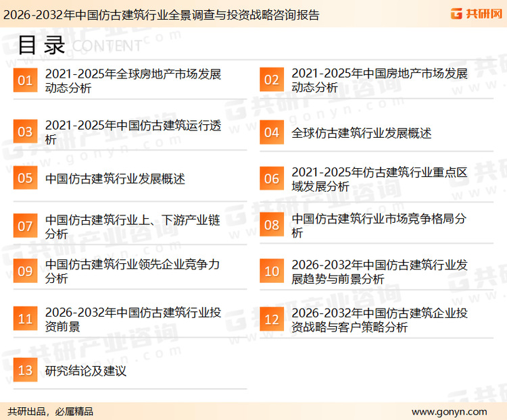Select the 03 chapter number badge

pyautogui.click(x=25, y=132)
